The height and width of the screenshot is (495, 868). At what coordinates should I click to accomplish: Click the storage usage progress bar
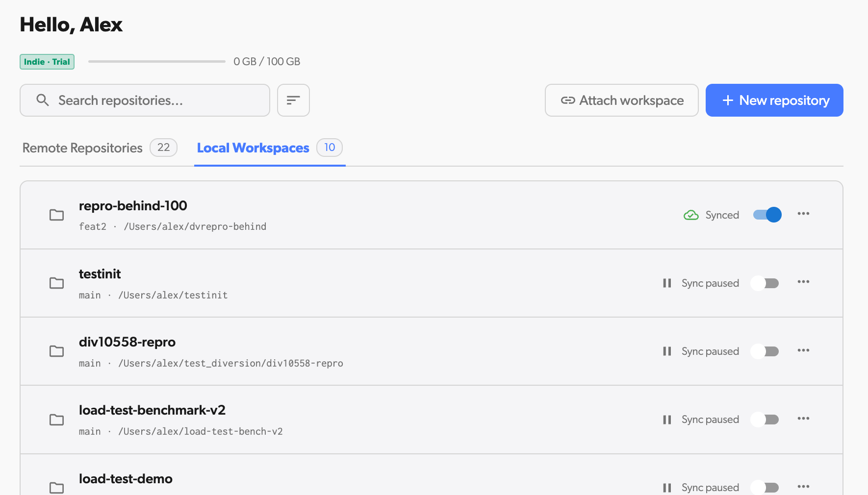157,61
